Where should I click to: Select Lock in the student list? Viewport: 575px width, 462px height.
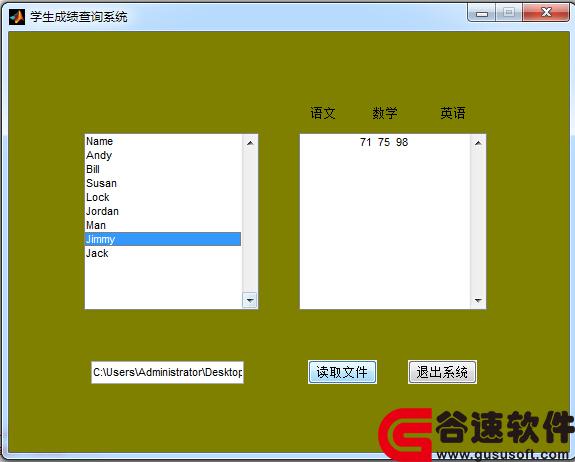click(163, 197)
